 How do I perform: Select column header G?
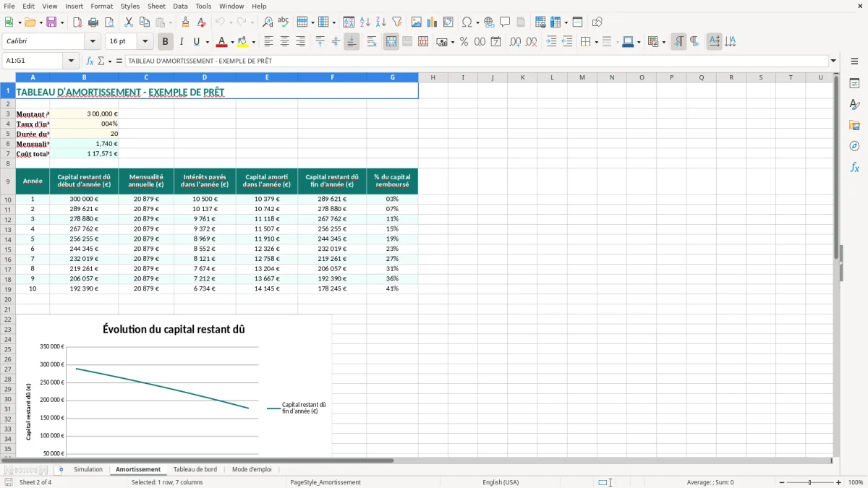[392, 77]
